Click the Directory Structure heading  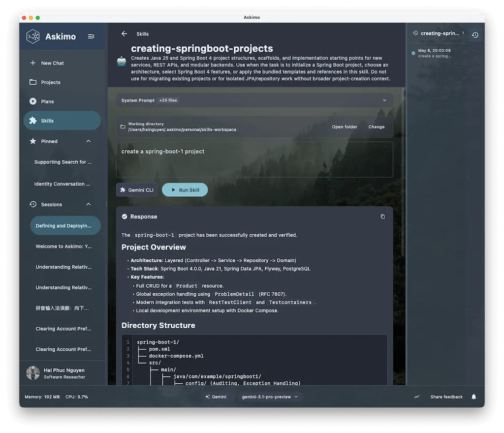(x=158, y=325)
